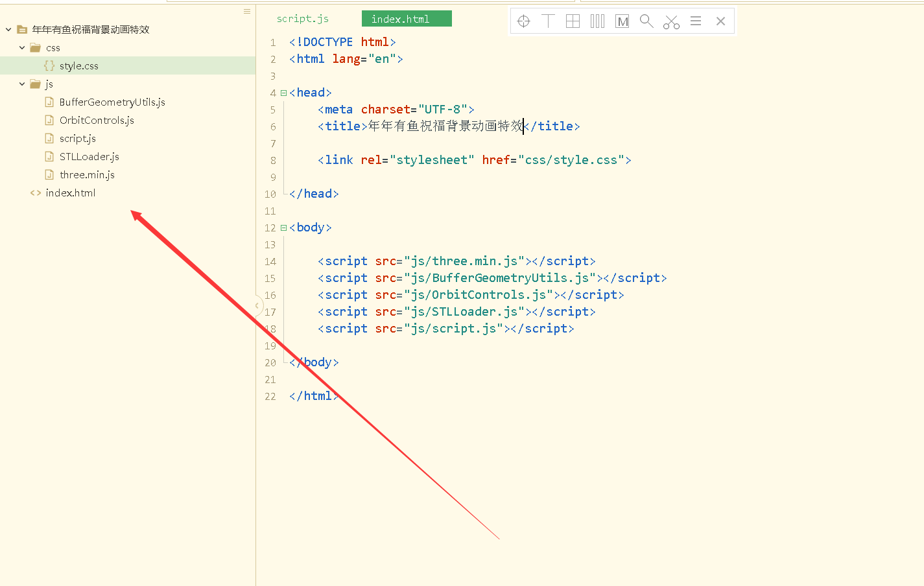Collapse the css folder arrow
The image size is (924, 586).
point(22,48)
